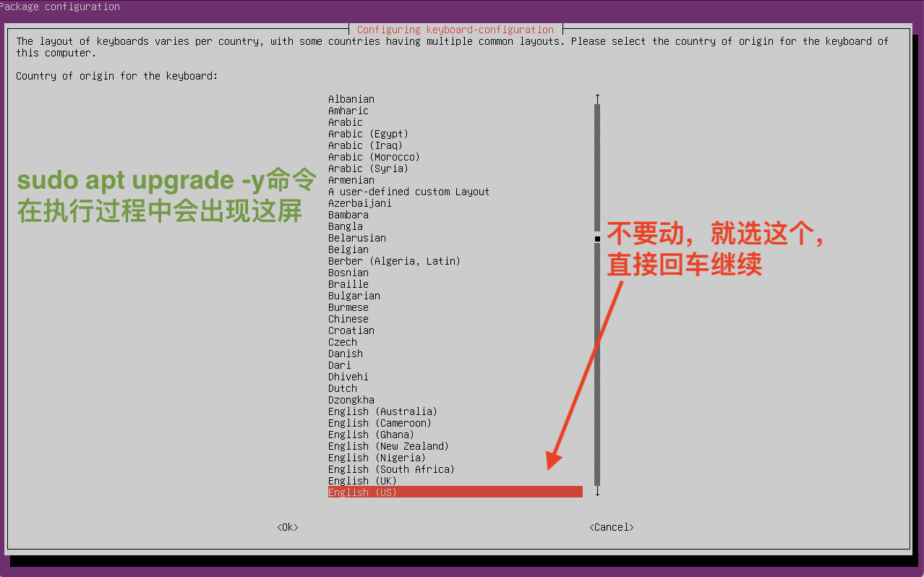Pick Dzongkha layout entry
The width and height of the screenshot is (924, 577).
point(351,400)
